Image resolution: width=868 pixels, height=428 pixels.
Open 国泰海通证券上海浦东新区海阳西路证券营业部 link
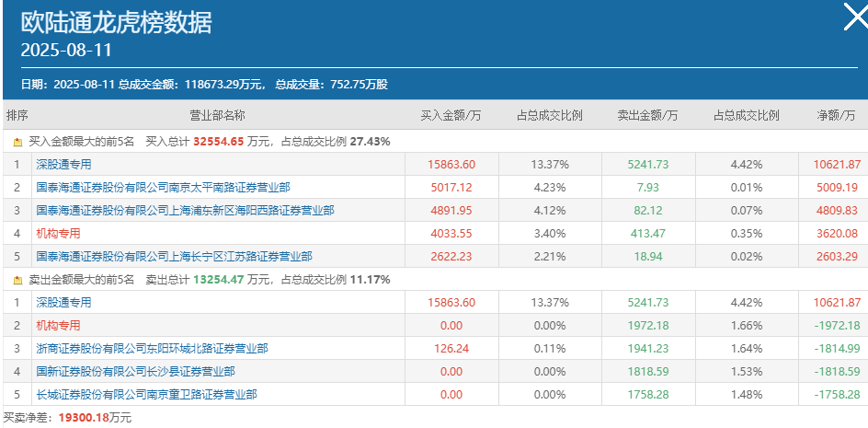pos(186,211)
